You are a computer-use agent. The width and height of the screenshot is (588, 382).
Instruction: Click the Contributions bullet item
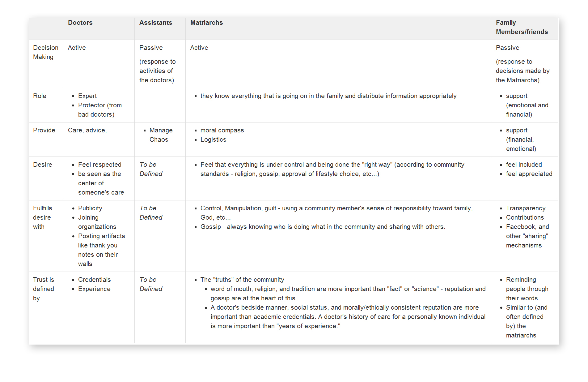525,217
